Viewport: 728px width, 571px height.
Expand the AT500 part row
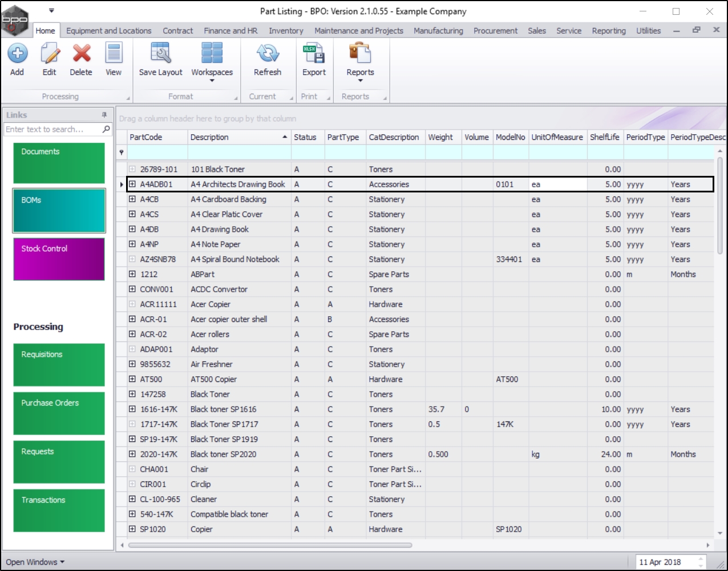132,379
